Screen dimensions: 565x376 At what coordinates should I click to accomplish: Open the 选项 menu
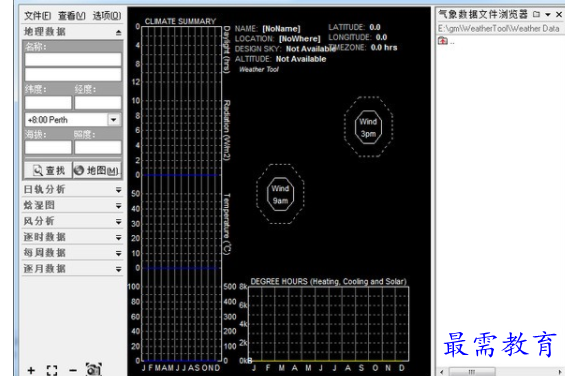pyautogui.click(x=107, y=16)
